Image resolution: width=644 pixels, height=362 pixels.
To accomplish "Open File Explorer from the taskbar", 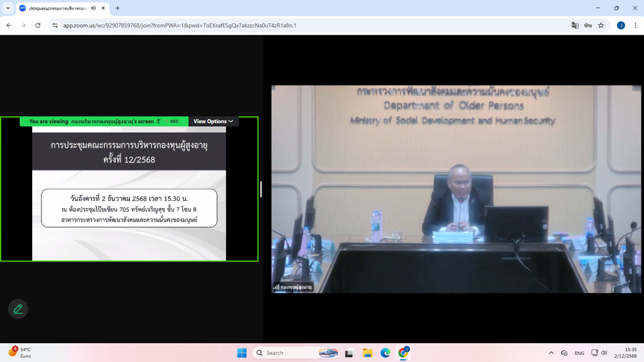I will click(367, 353).
